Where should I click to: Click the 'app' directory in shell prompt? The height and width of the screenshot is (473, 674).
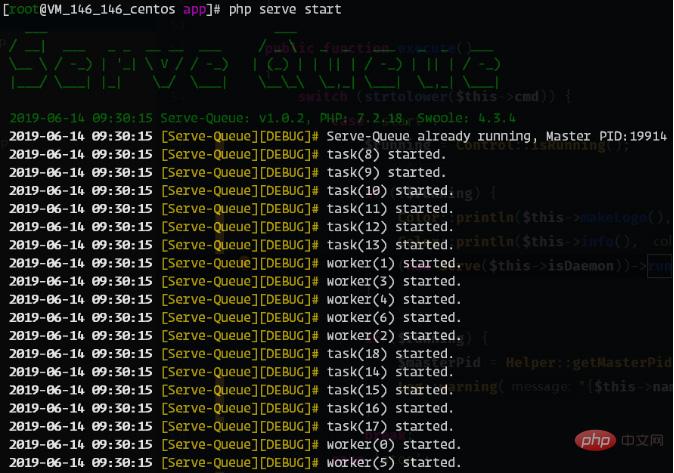click(x=195, y=10)
